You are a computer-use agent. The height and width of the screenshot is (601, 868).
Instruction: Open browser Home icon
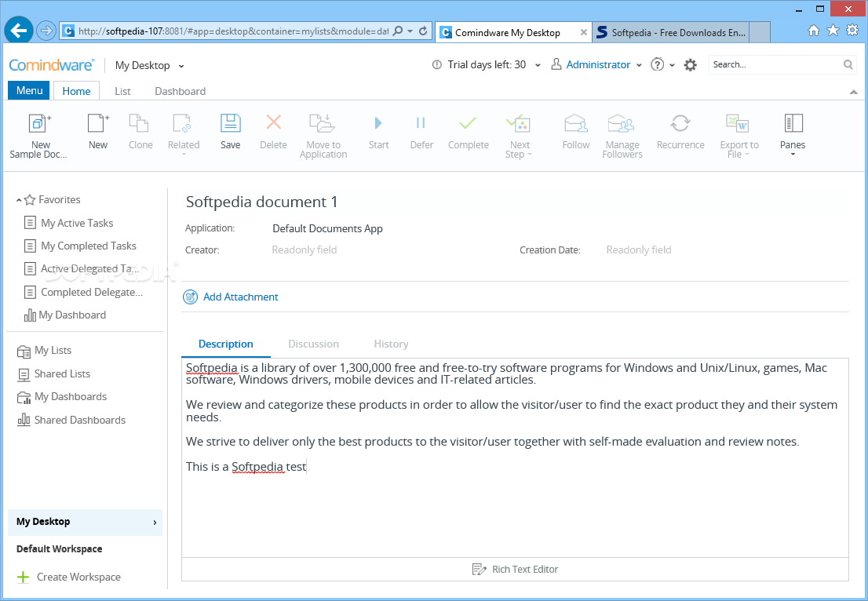coord(814,31)
